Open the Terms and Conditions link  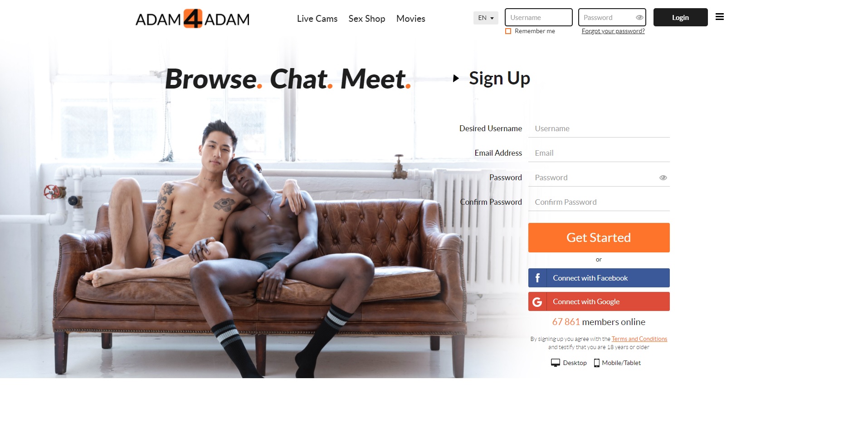point(639,339)
